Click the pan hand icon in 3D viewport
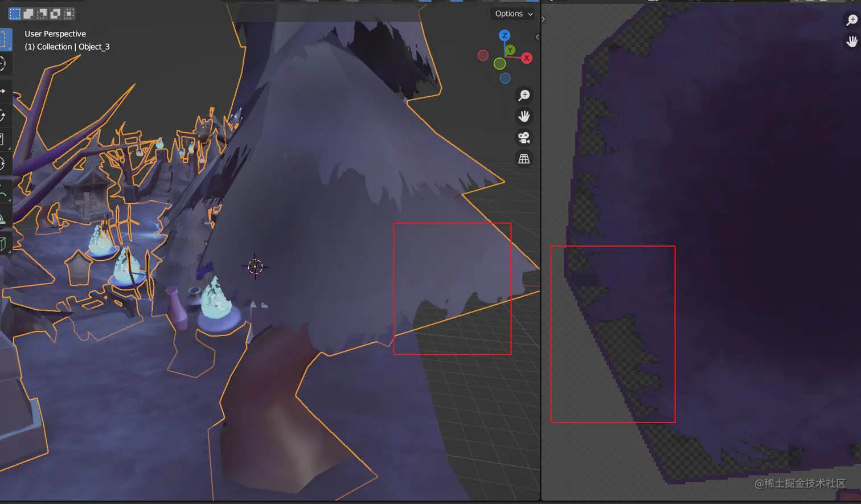 pos(524,117)
